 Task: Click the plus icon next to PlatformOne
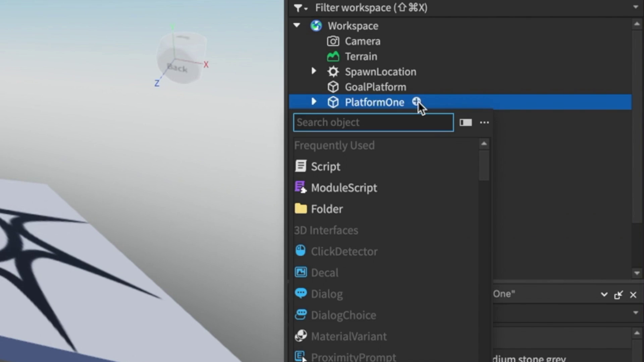tap(416, 102)
